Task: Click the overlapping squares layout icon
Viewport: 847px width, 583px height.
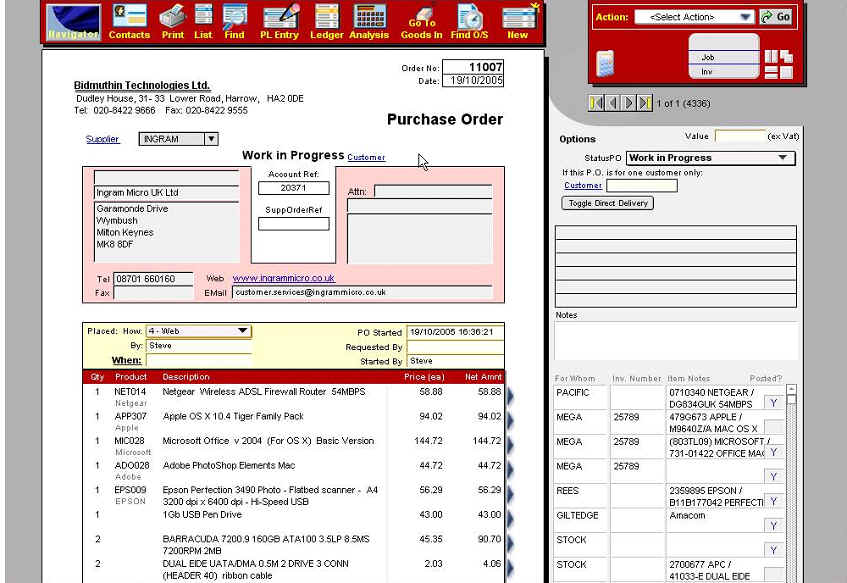Action: (786, 56)
